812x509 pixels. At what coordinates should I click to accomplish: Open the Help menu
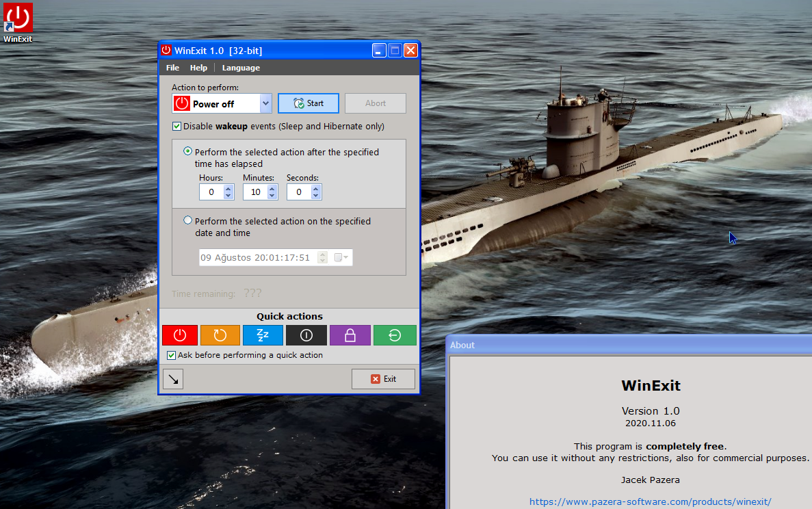198,68
